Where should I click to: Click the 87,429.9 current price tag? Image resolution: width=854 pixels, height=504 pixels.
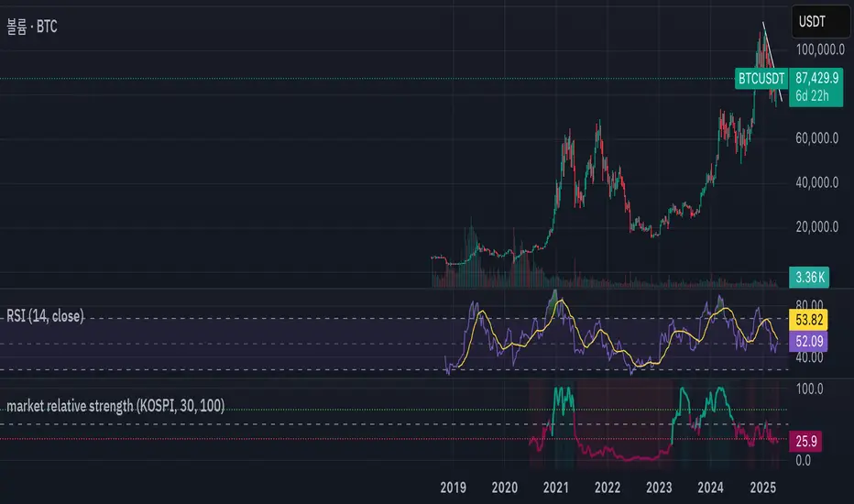816,78
